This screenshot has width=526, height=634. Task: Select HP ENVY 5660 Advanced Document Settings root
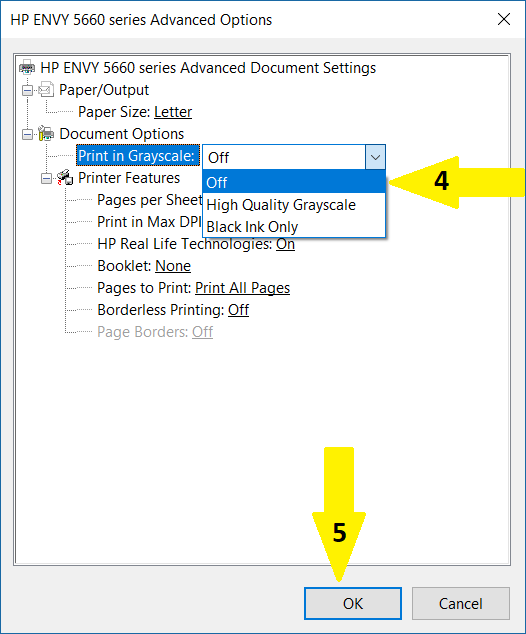pos(208,68)
